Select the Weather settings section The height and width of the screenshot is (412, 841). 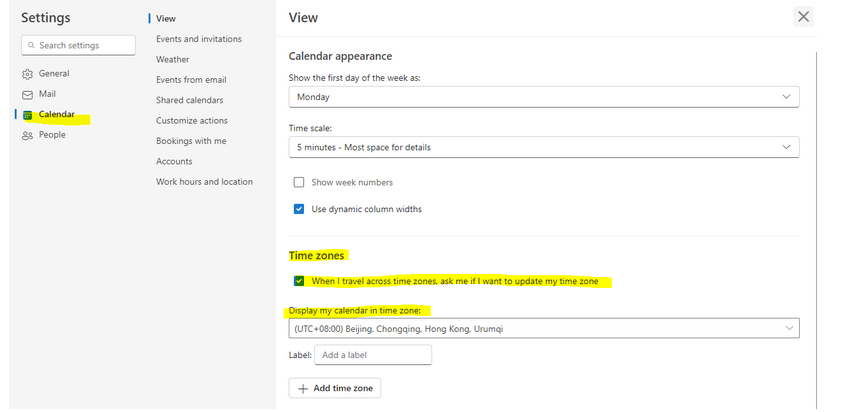pyautogui.click(x=173, y=60)
